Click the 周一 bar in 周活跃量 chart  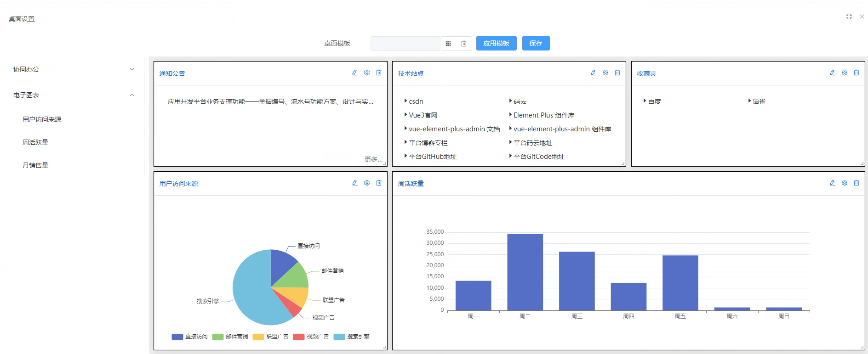474,296
